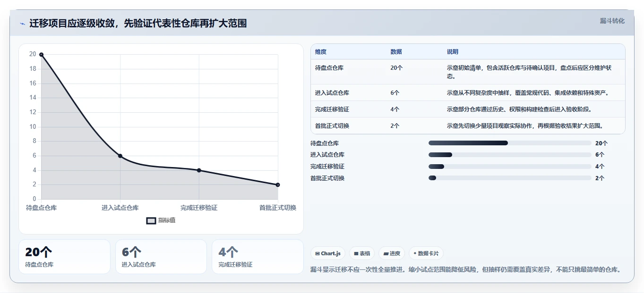Click the chart data point at 进入试点仓库
The width and height of the screenshot is (644, 293).
[120, 156]
